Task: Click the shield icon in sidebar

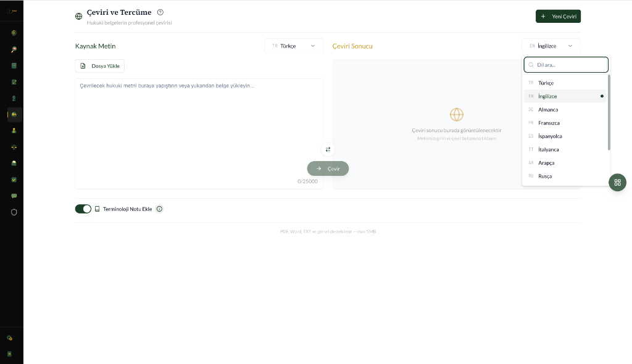Action: point(14,212)
